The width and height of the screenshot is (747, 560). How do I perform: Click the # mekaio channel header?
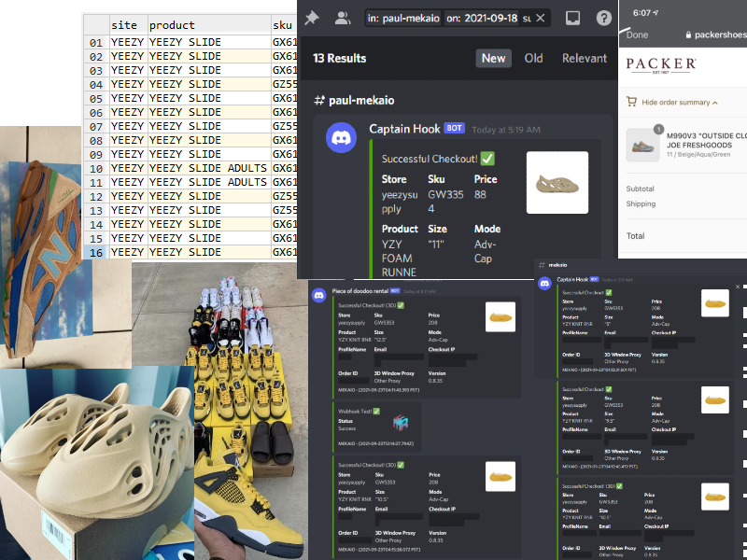[x=553, y=265]
